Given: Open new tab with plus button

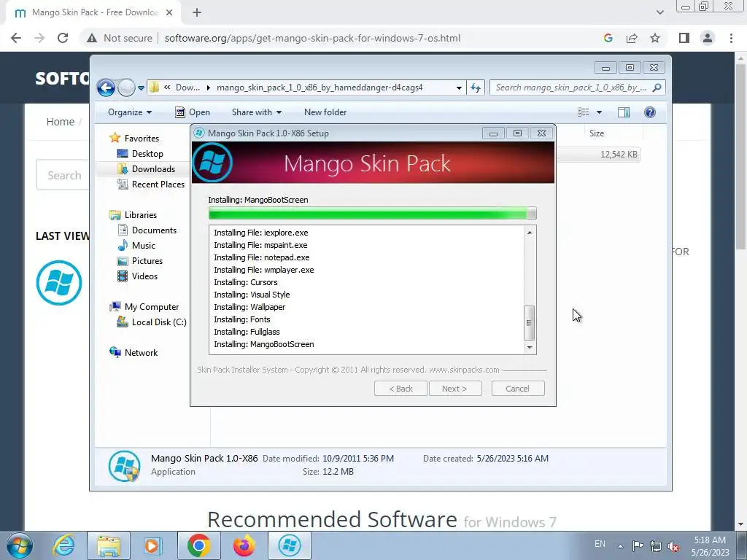Looking at the screenshot, I should click(197, 13).
